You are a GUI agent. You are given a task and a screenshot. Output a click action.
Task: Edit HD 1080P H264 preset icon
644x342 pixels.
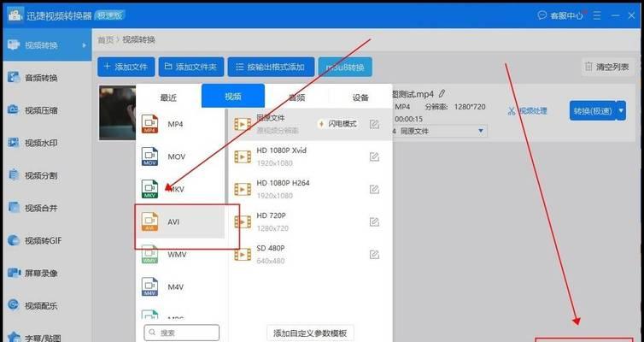(374, 189)
